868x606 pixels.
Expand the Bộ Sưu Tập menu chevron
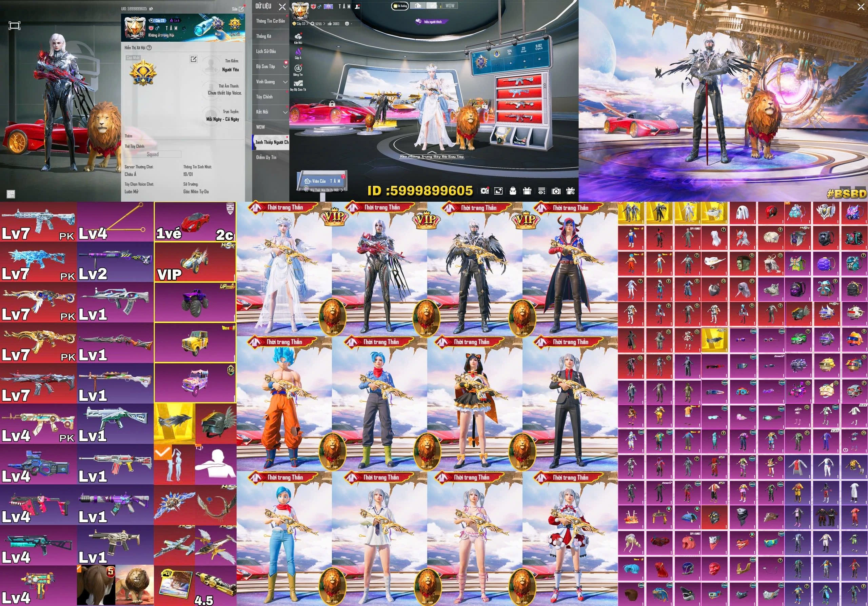285,67
